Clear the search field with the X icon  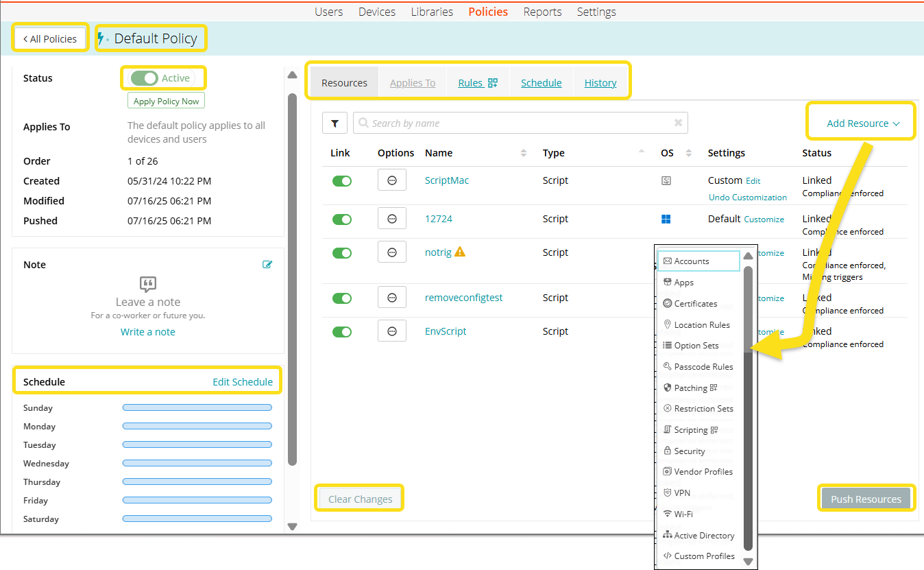tap(678, 123)
